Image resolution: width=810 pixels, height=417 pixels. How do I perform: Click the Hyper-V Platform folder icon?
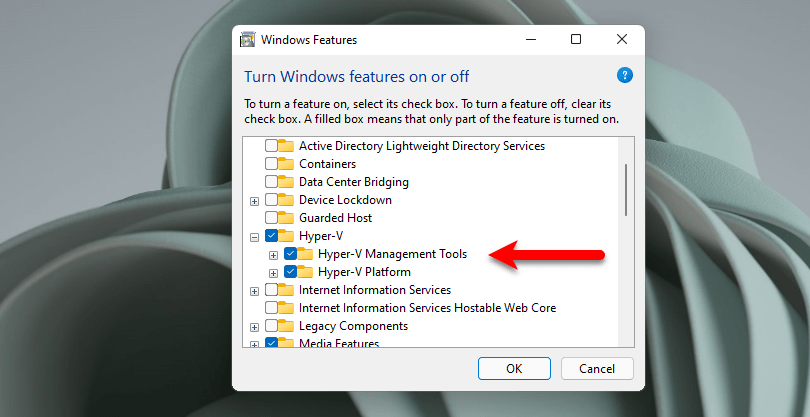(305, 272)
